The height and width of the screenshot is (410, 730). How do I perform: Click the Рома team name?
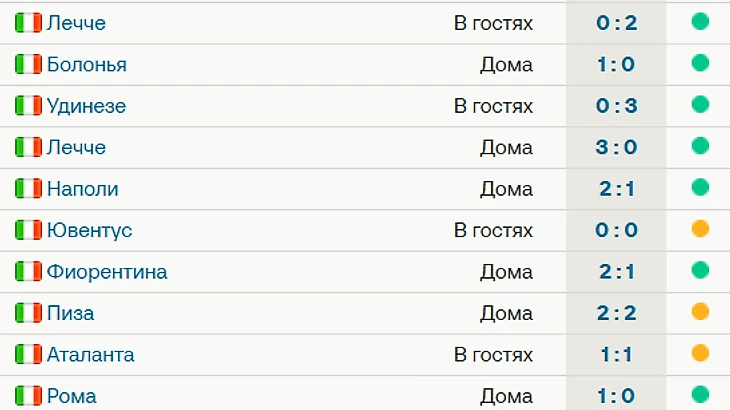pos(72,397)
